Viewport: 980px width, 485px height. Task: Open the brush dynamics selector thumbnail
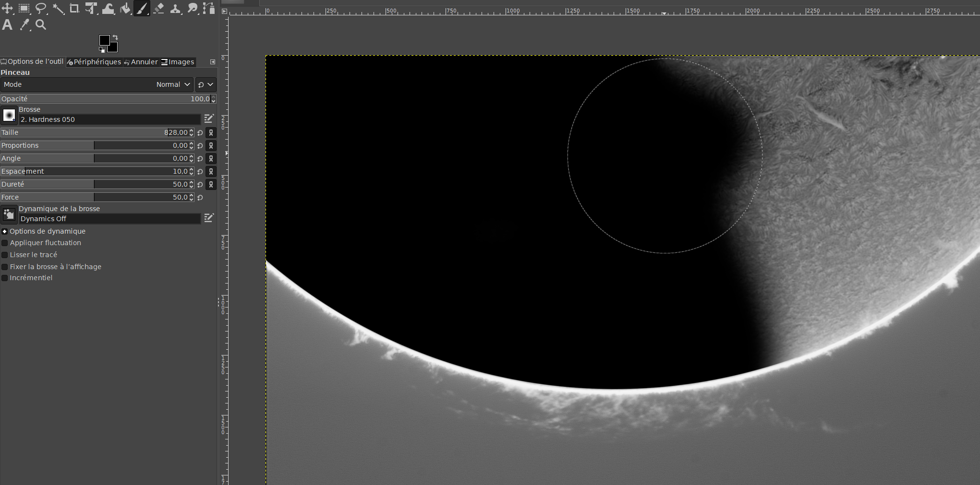click(9, 215)
